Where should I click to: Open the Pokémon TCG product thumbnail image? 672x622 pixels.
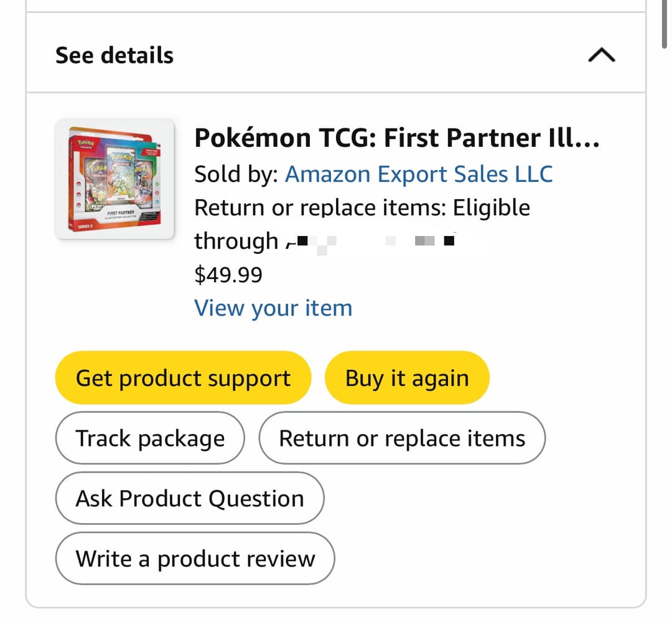point(114,179)
